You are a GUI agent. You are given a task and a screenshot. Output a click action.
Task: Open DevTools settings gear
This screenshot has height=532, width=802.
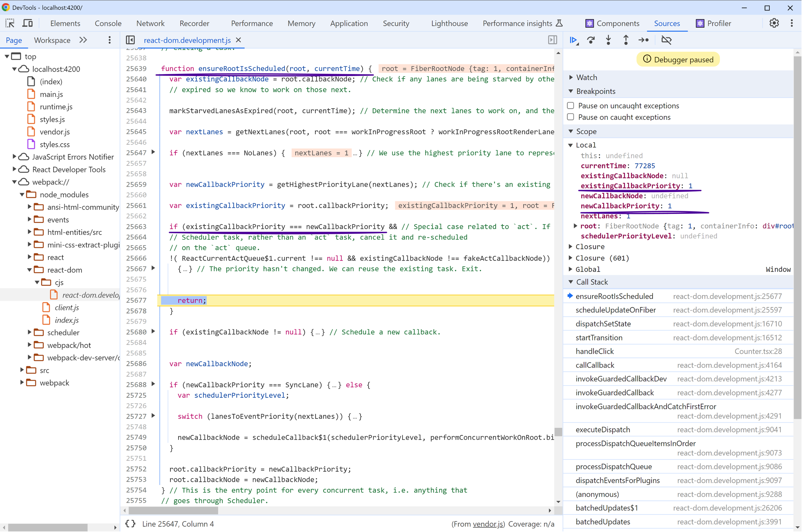pyautogui.click(x=774, y=23)
